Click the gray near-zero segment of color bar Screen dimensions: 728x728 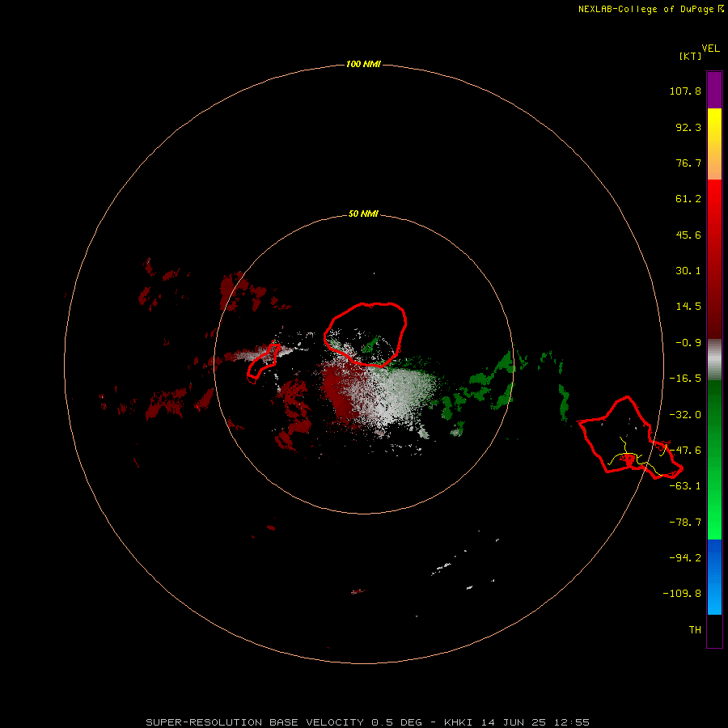click(714, 360)
